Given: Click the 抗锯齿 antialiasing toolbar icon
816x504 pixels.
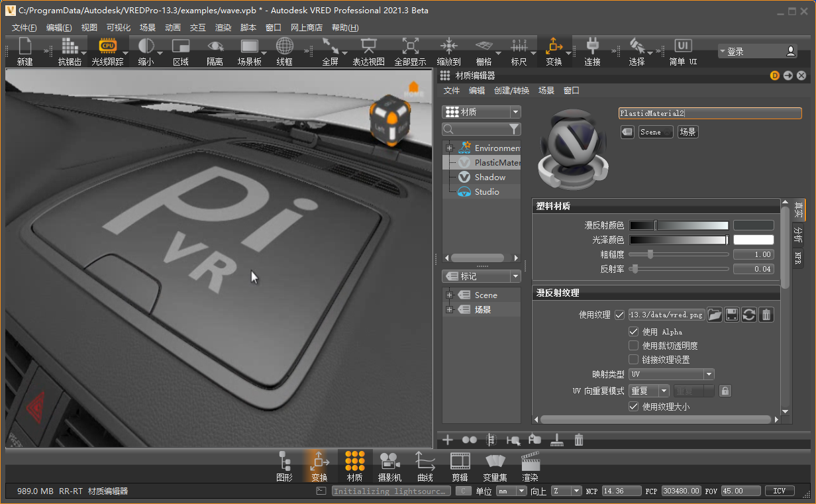Looking at the screenshot, I should 70,46.
